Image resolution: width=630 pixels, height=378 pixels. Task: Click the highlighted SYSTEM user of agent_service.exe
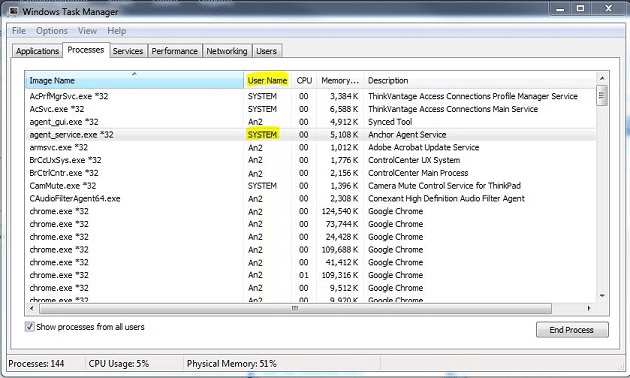click(262, 135)
